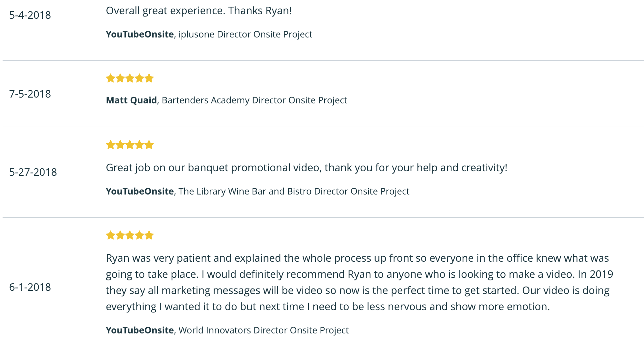644x347 pixels.
Task: Click YouTubeOnsite on The Library Wine Bar review
Action: click(x=140, y=191)
